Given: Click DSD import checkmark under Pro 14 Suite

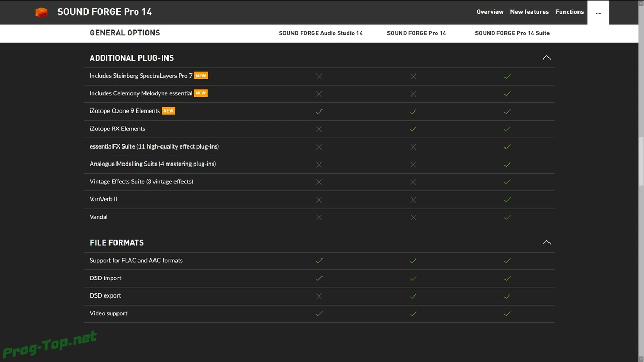Looking at the screenshot, I should [507, 279].
